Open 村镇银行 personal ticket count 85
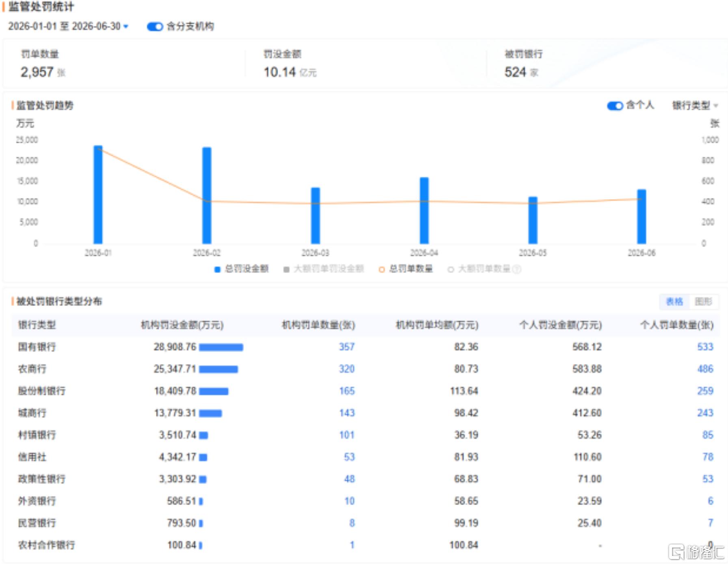The height and width of the screenshot is (564, 728). coord(708,435)
